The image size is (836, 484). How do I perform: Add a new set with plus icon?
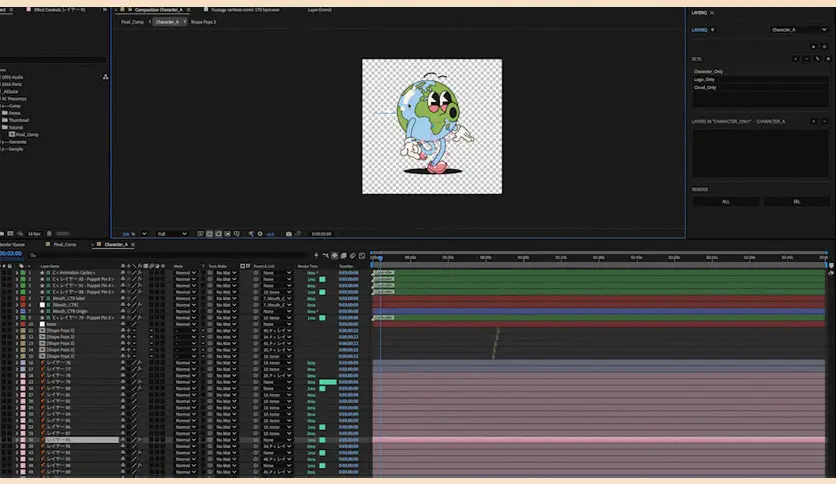click(x=795, y=59)
